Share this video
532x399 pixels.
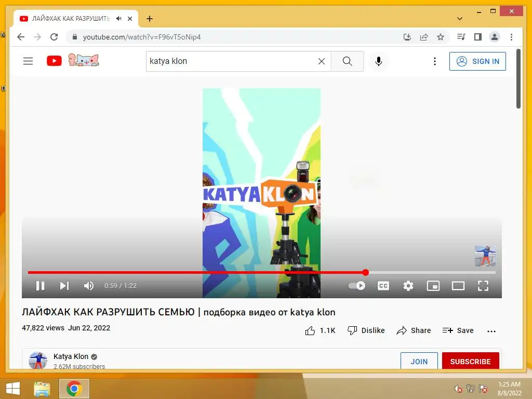(414, 330)
